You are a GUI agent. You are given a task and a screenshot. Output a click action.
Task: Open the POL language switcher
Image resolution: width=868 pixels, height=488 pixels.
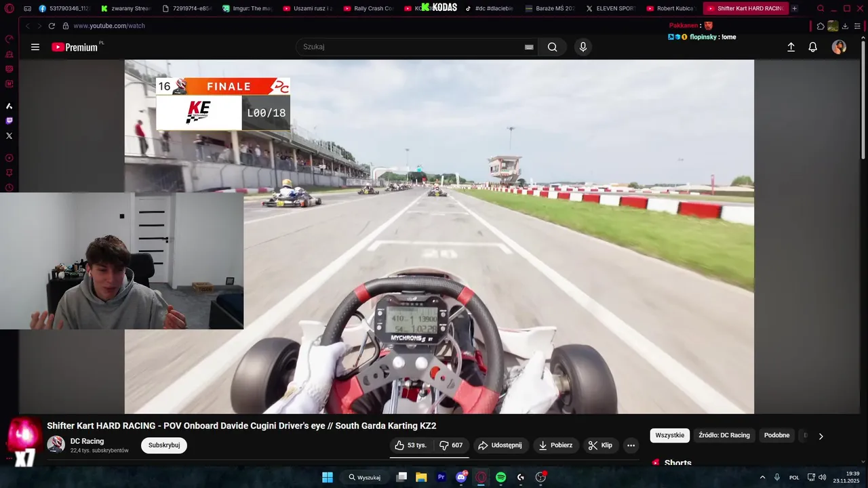pyautogui.click(x=794, y=477)
